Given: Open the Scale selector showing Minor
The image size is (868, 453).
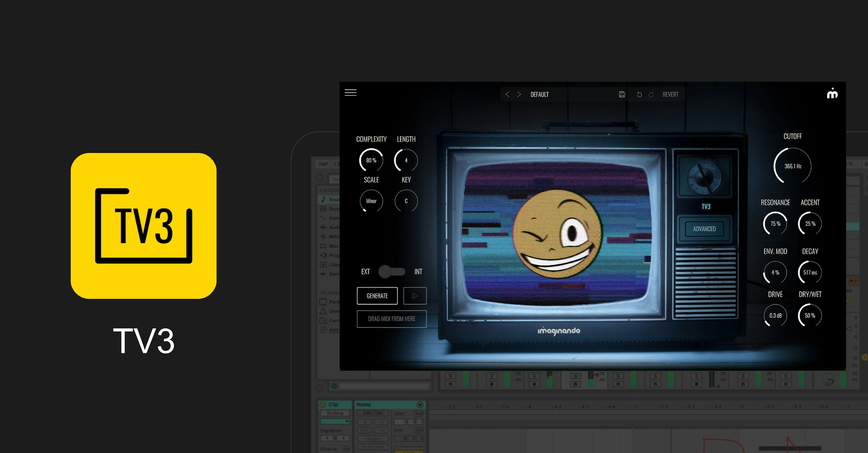Looking at the screenshot, I should (x=371, y=201).
